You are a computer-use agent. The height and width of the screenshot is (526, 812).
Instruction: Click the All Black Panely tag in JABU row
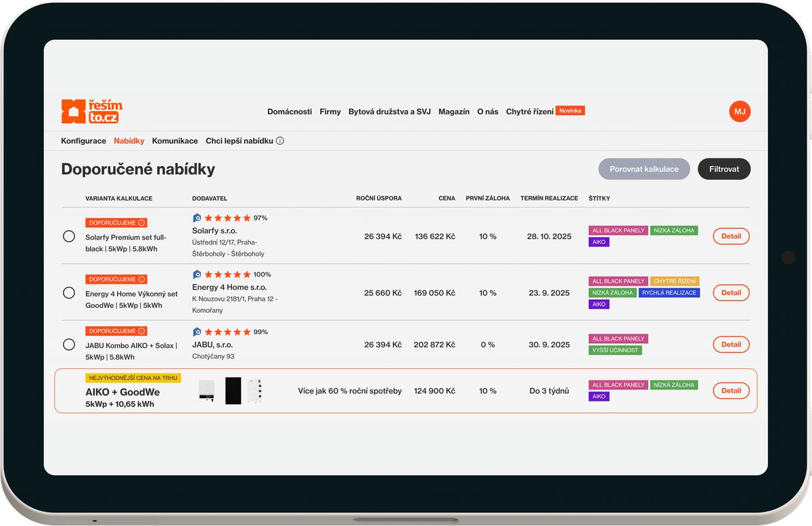pyautogui.click(x=618, y=338)
